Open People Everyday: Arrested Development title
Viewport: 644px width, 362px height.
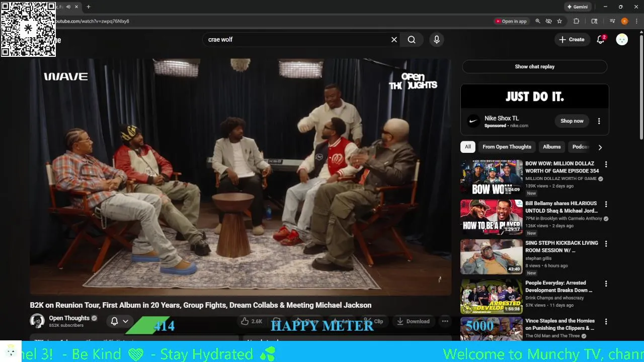pyautogui.click(x=559, y=287)
